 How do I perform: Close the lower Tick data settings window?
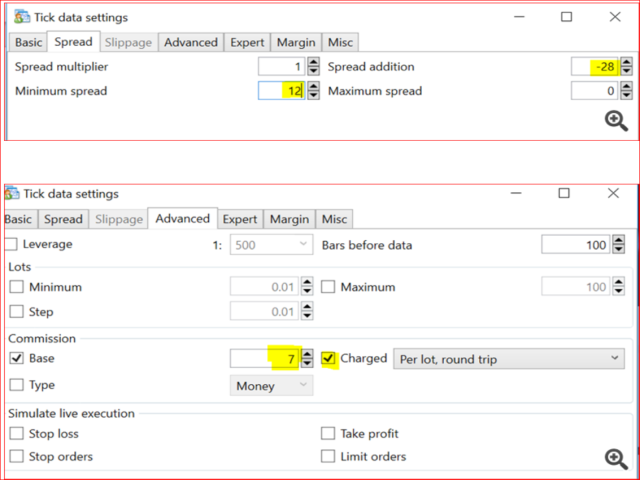point(613,193)
